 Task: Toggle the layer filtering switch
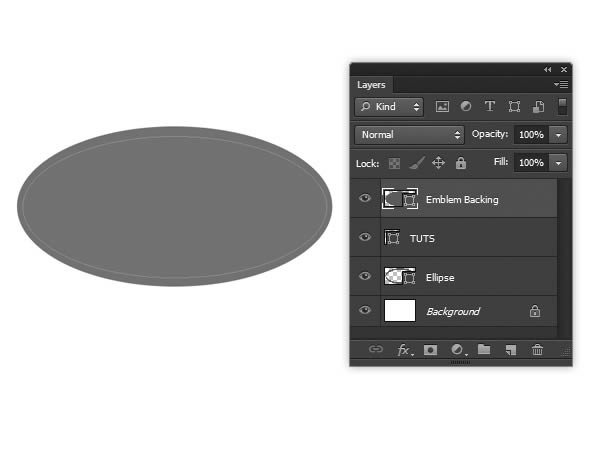[x=562, y=106]
